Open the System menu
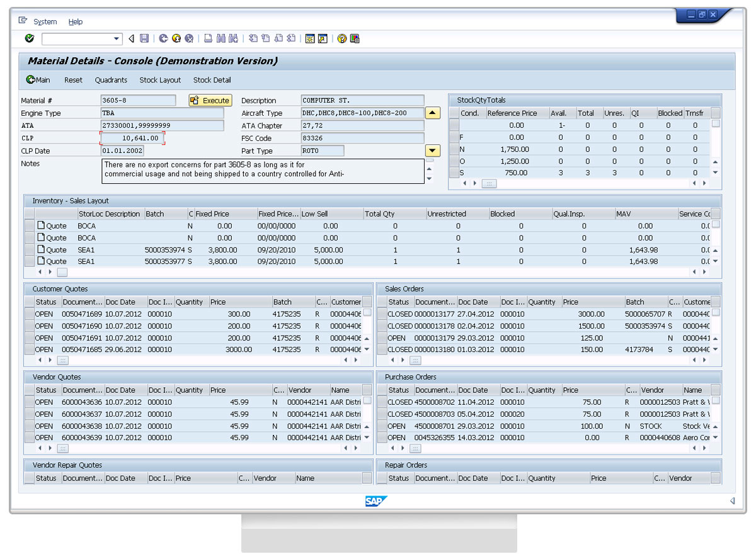 [45, 21]
